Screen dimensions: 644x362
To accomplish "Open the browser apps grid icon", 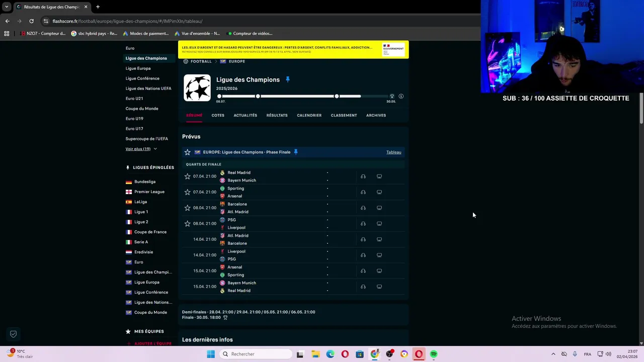I will 7,34.
